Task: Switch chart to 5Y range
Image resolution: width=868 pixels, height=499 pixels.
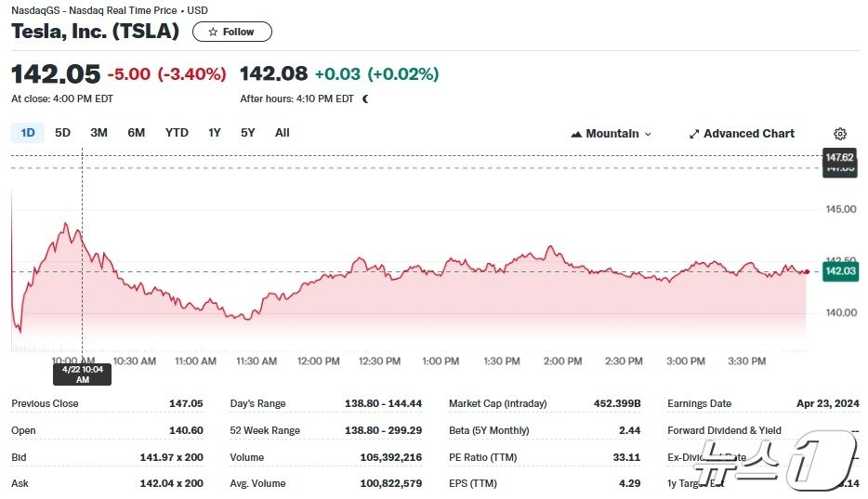Action: coord(247,133)
